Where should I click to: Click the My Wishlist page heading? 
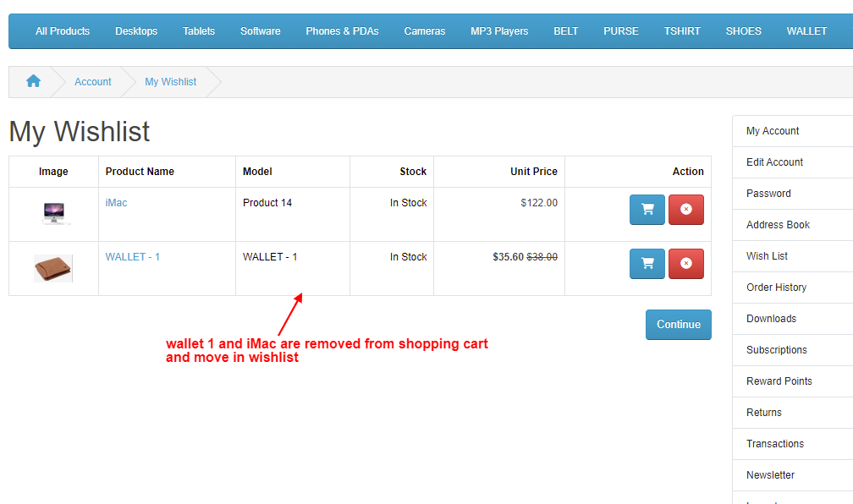coord(80,132)
